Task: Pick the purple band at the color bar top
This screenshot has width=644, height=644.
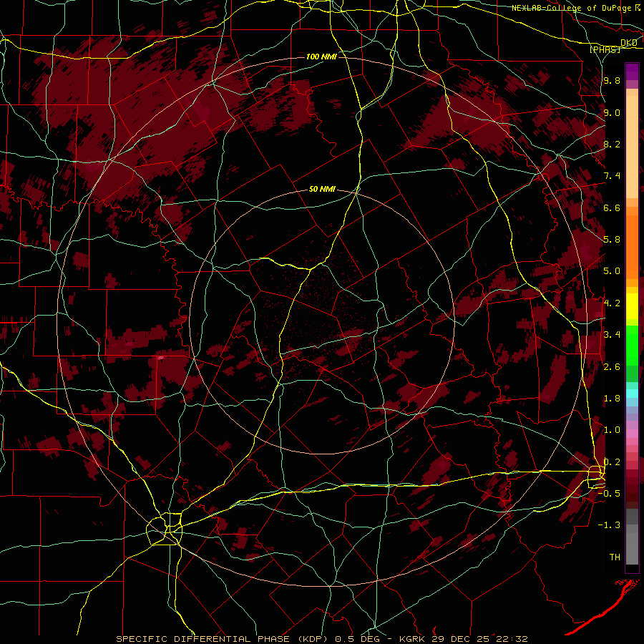Action: click(x=632, y=72)
